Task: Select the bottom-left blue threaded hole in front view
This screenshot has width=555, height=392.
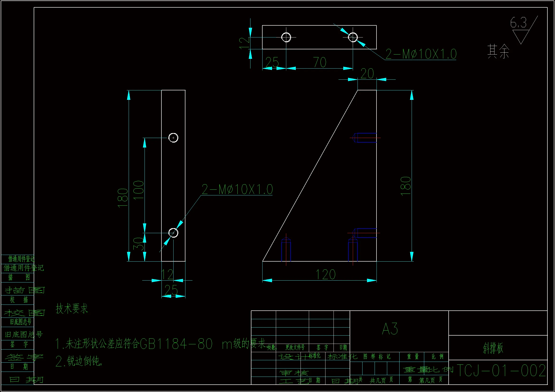Action: tap(286, 249)
